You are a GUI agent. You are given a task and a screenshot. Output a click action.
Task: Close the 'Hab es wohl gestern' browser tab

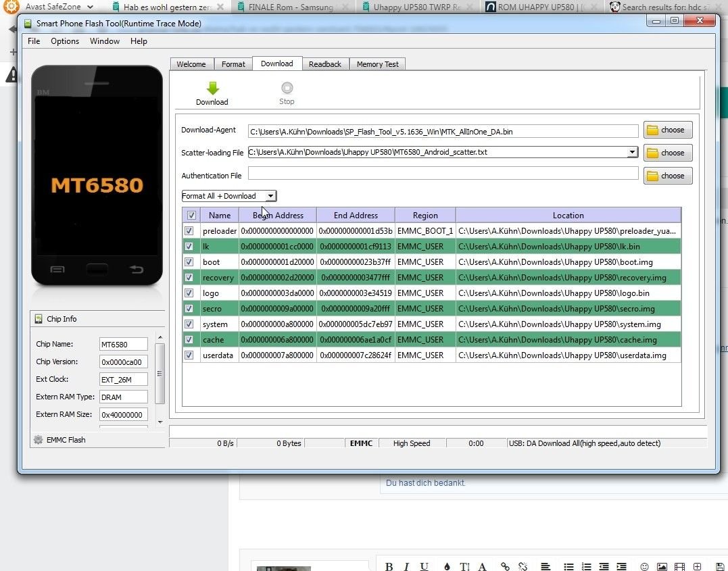point(220,7)
